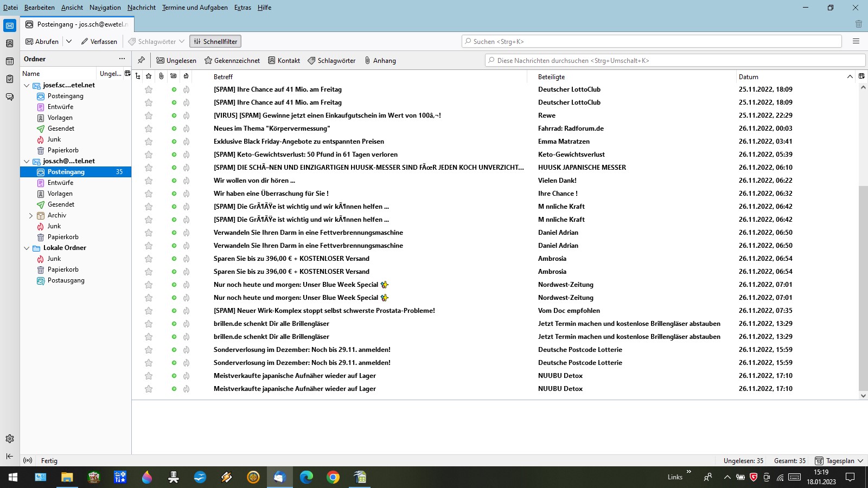Click junk icon on HUUSK JAPANISCHE MESSER row
Viewport: 868px width, 488px height.
(x=186, y=168)
